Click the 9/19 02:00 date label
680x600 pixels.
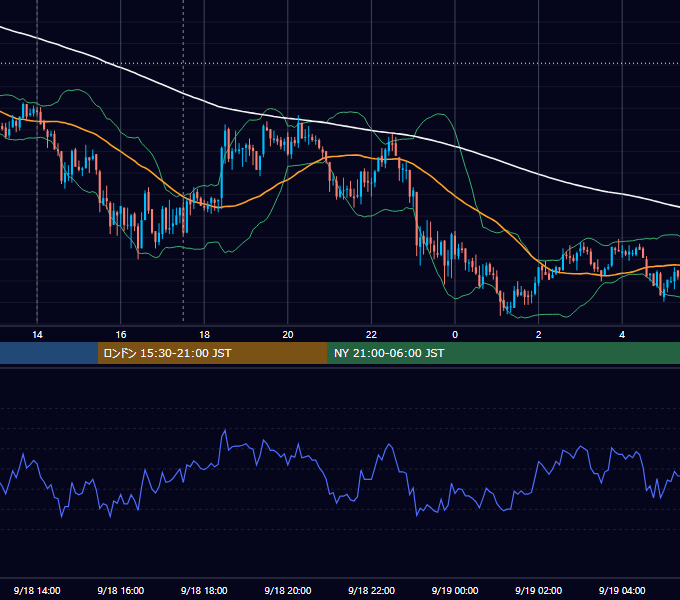pyautogui.click(x=539, y=590)
